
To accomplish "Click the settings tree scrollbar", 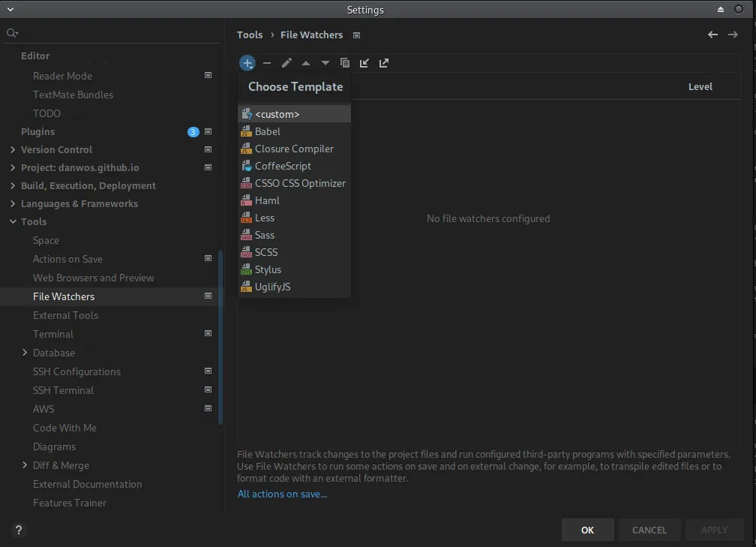I will 220,337.
